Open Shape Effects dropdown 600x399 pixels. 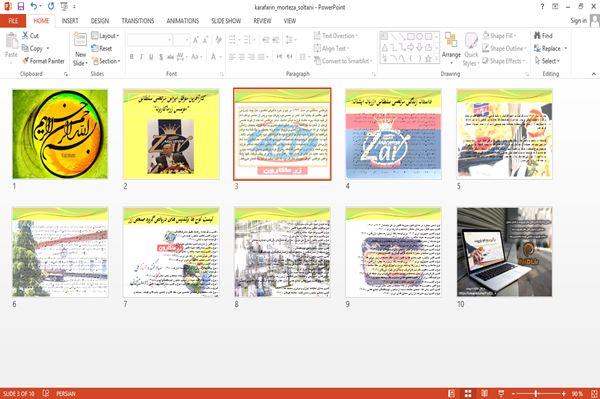[x=504, y=61]
